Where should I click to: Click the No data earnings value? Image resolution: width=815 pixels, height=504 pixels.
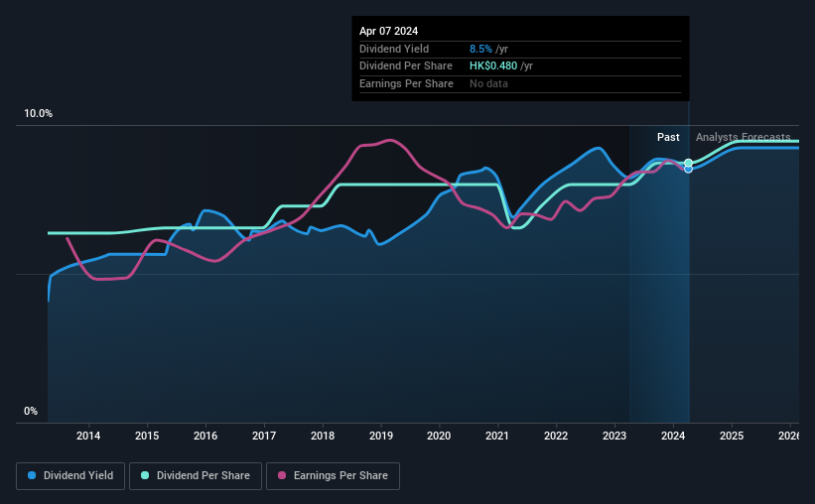[x=488, y=83]
